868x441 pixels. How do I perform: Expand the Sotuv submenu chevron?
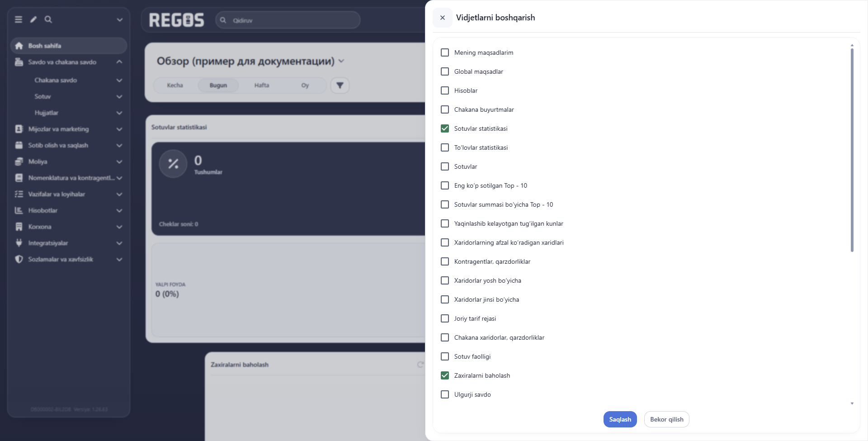tap(119, 97)
